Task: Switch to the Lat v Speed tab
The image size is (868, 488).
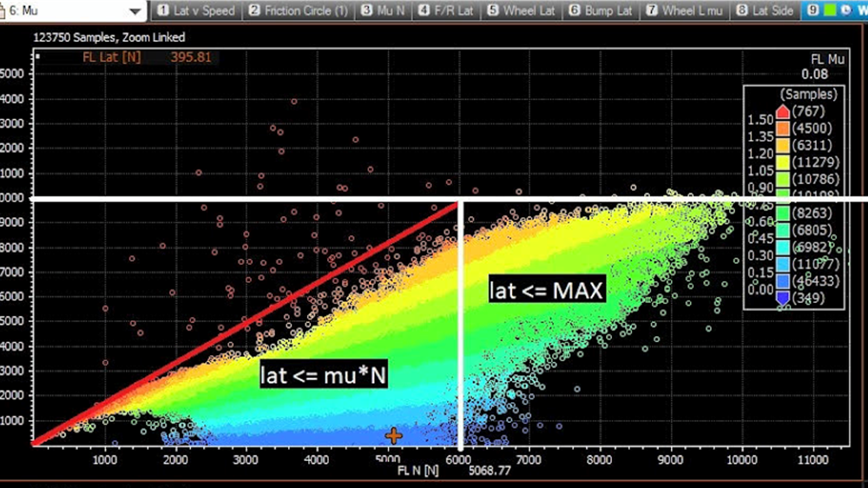Action: coord(196,10)
